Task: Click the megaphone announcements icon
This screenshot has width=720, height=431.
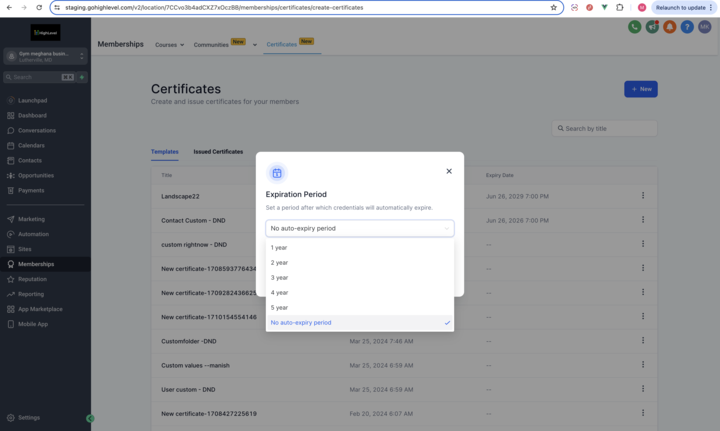Action: pos(652,27)
